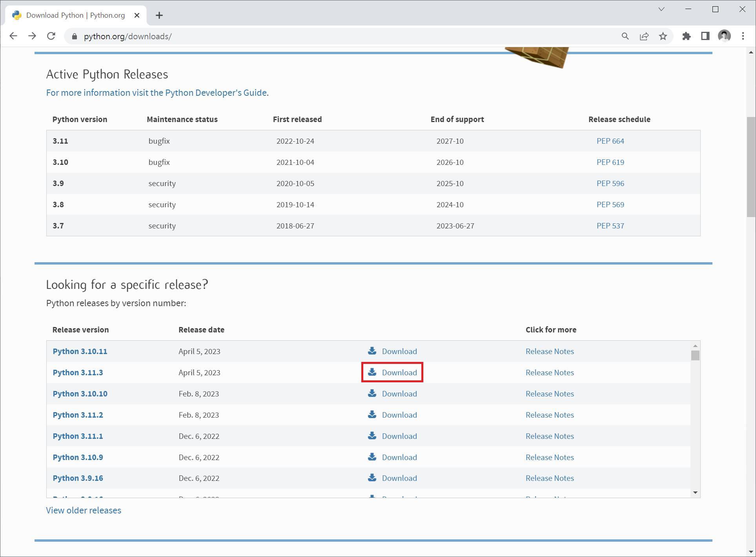Open a new tab with plus button
756x557 pixels.
[159, 15]
